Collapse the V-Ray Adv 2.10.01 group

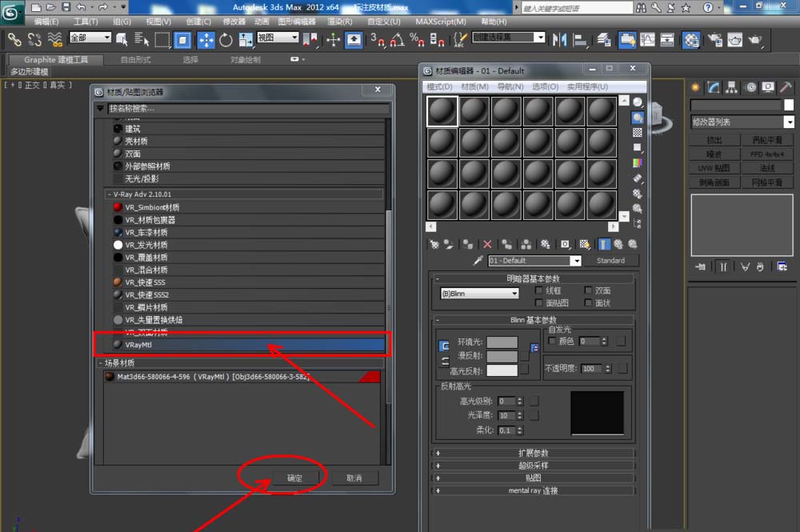coord(109,194)
